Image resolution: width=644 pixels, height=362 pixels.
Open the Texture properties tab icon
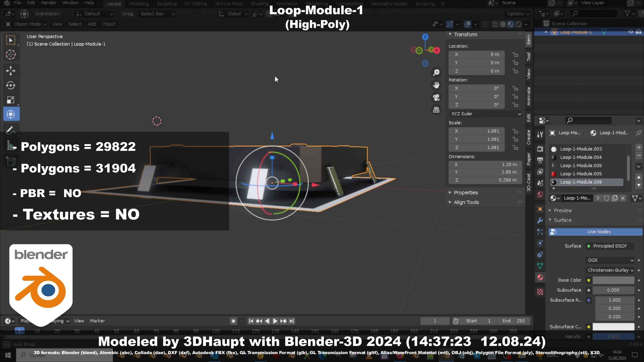pos(540,292)
